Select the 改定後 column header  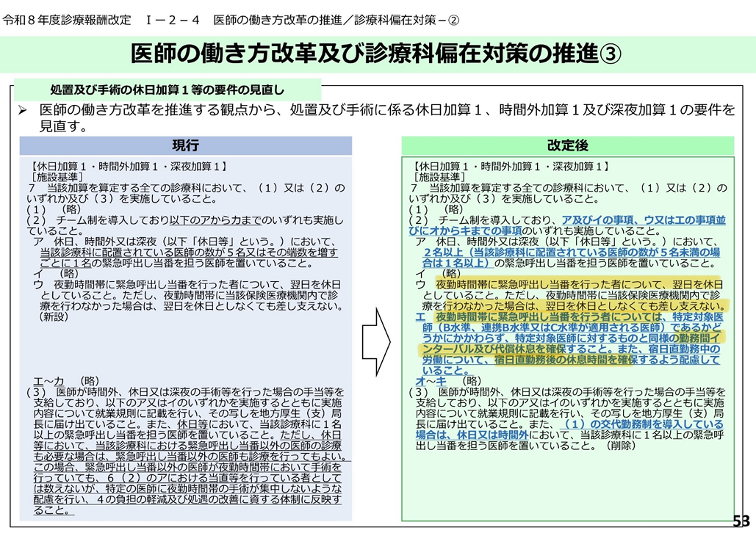pos(567,145)
